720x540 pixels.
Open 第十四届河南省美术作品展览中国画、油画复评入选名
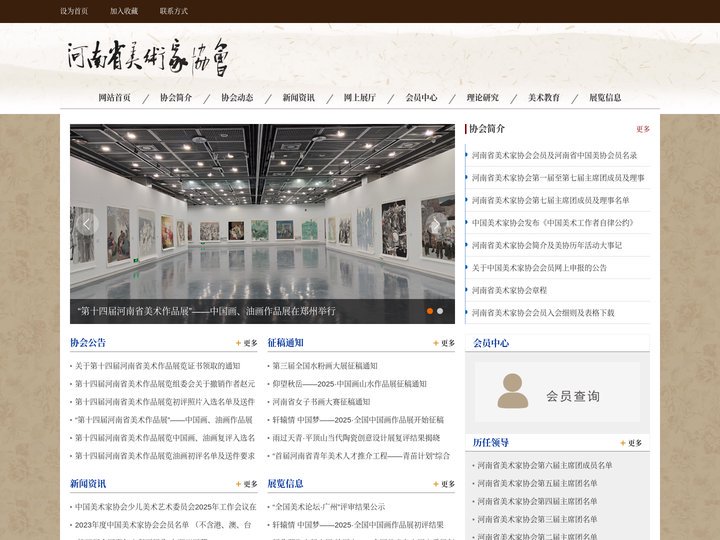[165, 438]
